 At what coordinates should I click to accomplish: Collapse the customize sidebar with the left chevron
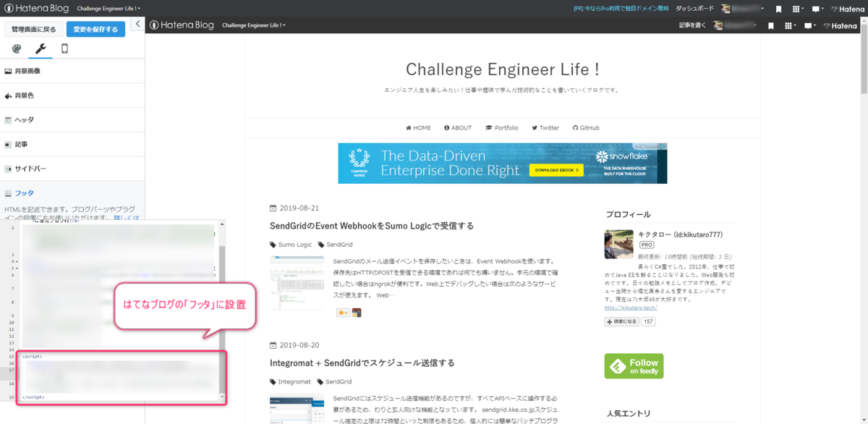137,24
